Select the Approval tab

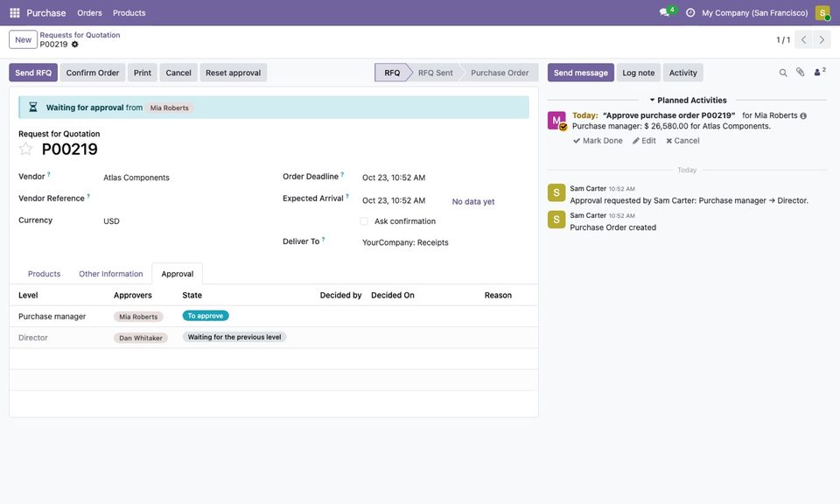178,274
